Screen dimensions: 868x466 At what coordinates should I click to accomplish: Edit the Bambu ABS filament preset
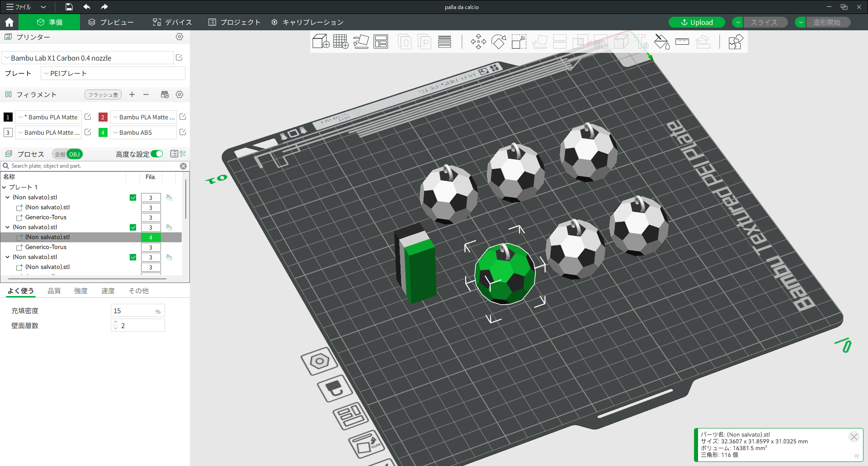(183, 132)
